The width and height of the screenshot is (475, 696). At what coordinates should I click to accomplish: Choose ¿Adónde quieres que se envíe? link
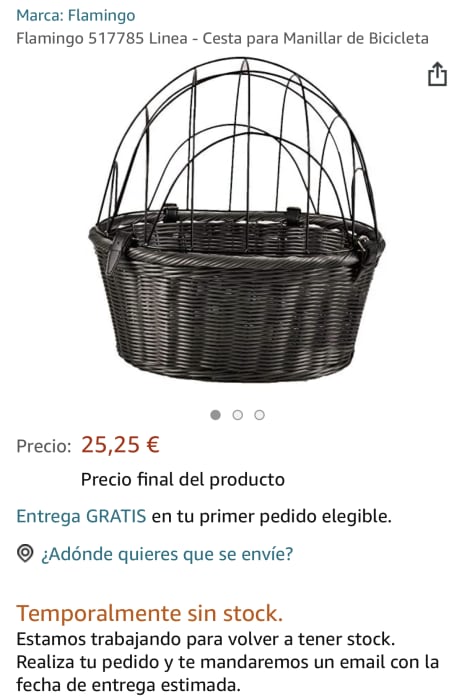167,554
